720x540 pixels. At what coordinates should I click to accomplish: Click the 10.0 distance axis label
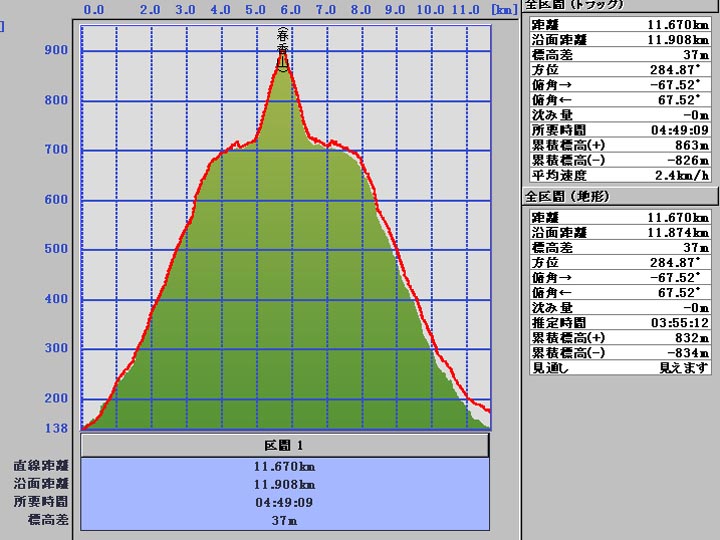tap(431, 10)
